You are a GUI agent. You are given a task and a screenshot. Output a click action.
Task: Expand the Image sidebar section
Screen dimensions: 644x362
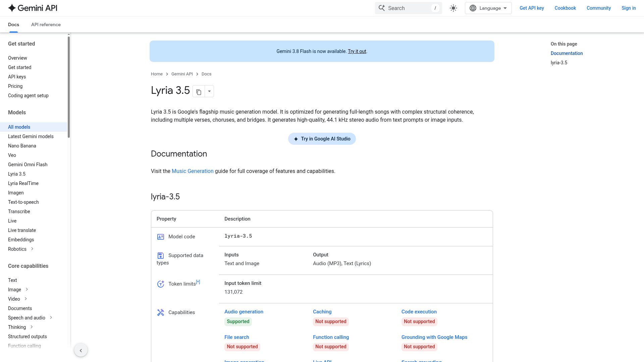pos(27,289)
